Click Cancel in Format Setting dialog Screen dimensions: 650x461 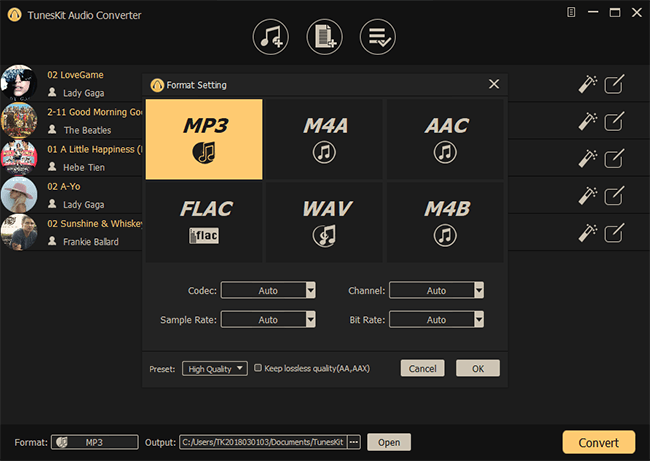(422, 368)
